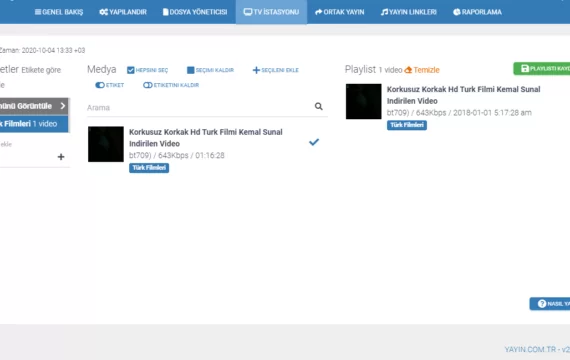This screenshot has width=570, height=360.
Task: Add selected media using Seçileni Ekle plus icon
Action: pos(256,70)
